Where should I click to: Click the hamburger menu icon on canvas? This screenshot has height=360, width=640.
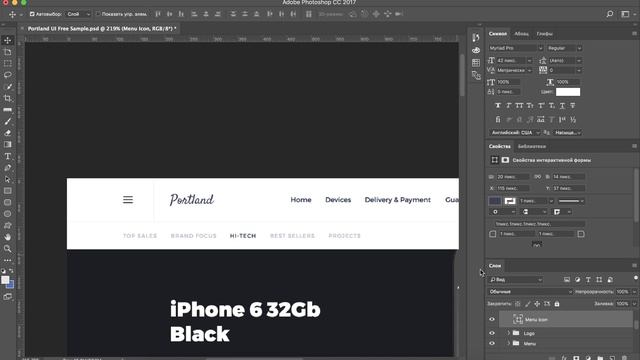(x=128, y=200)
